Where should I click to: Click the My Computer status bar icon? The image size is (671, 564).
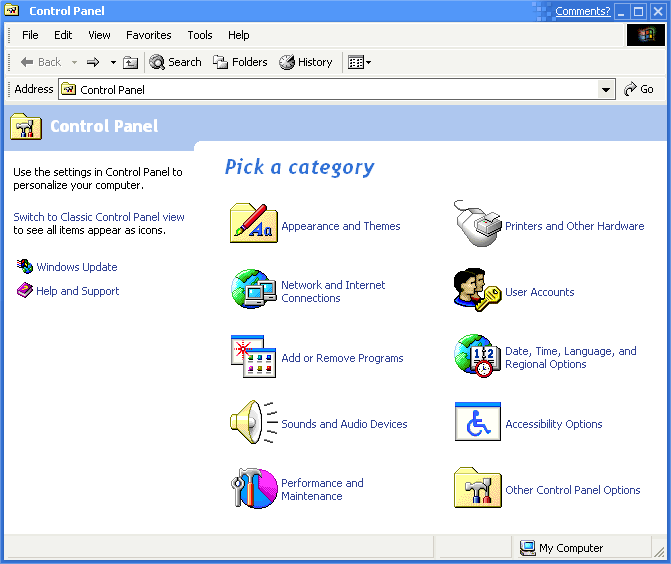pos(527,548)
